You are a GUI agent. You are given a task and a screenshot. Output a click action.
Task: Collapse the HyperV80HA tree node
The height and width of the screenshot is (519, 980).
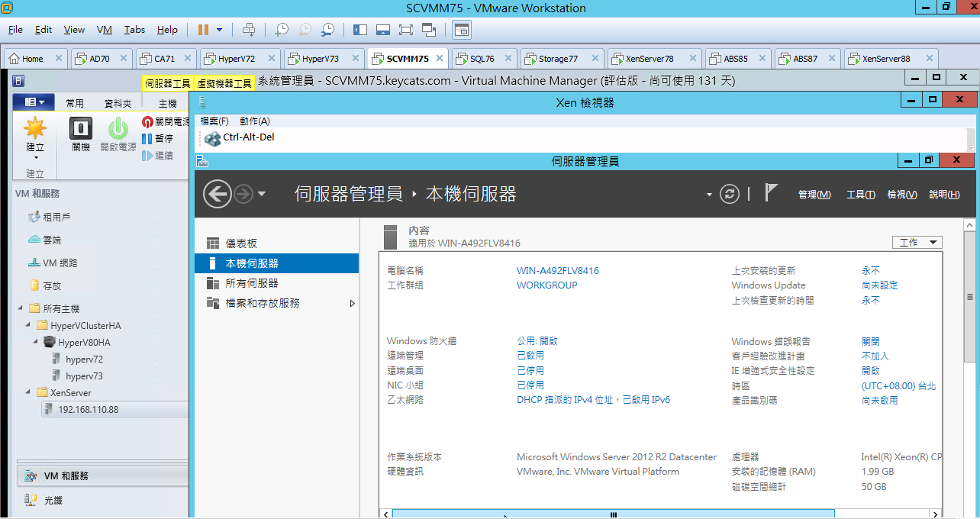pos(35,343)
